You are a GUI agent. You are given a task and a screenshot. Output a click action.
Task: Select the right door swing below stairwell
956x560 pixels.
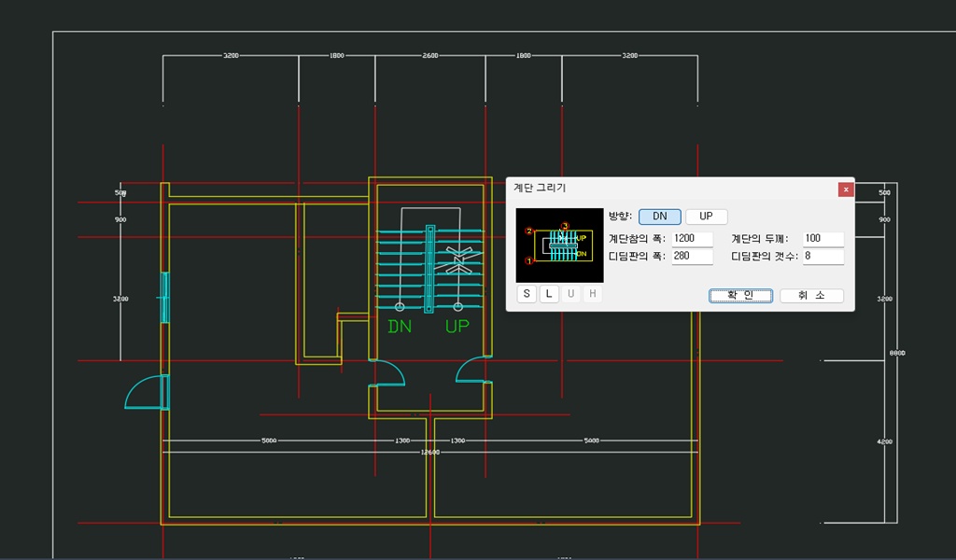click(x=473, y=370)
